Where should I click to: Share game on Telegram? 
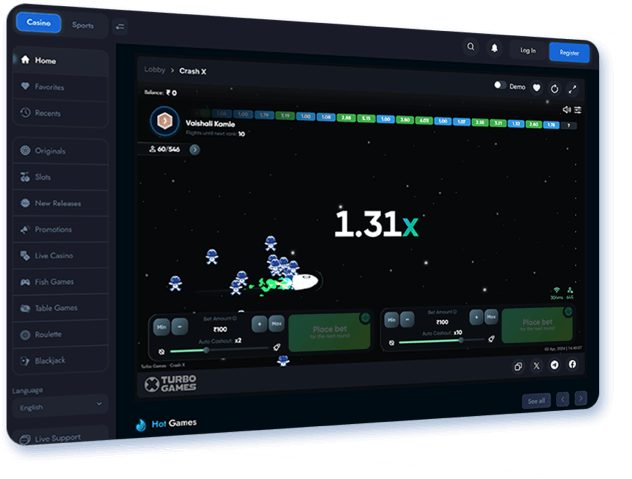[x=555, y=365]
